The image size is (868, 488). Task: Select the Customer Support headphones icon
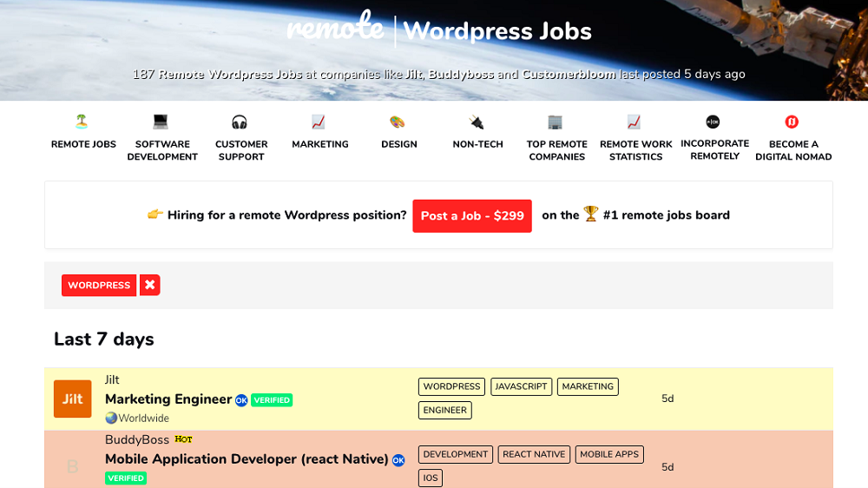(240, 122)
